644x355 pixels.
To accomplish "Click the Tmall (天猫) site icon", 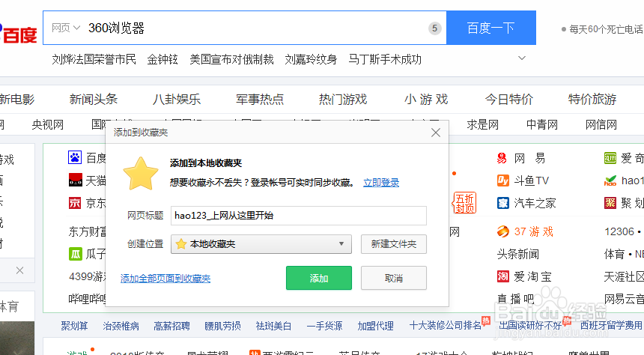I will point(75,180).
